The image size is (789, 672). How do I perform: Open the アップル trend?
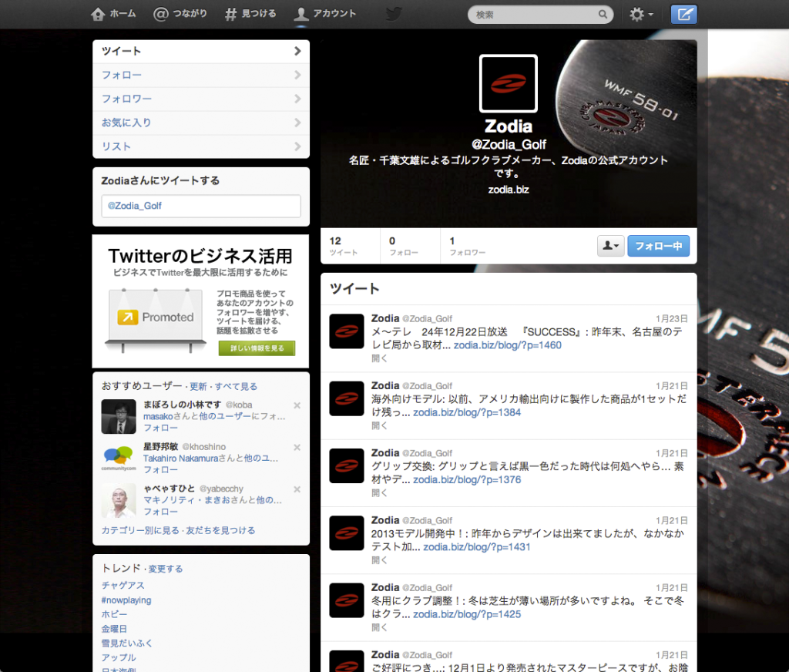point(119,657)
